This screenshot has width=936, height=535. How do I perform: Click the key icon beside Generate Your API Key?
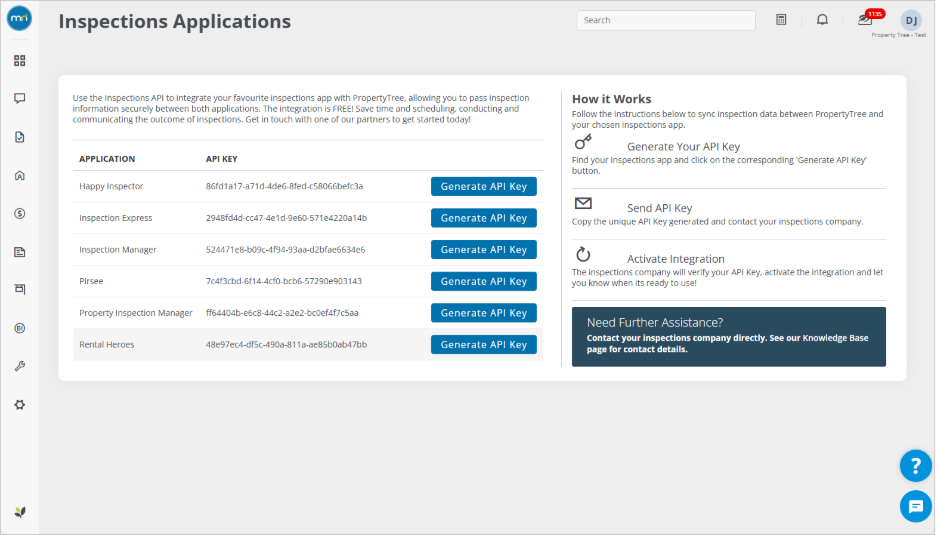[583, 142]
